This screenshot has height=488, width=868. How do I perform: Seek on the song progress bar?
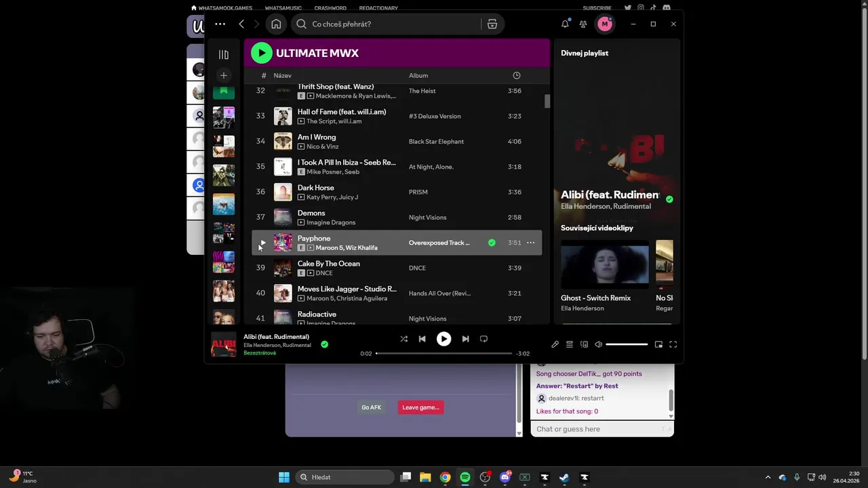coord(444,353)
